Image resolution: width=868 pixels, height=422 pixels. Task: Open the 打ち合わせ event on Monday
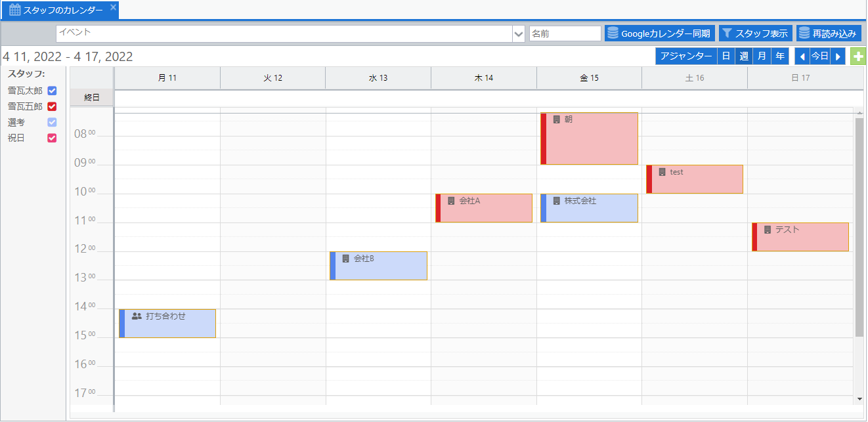coord(167,324)
